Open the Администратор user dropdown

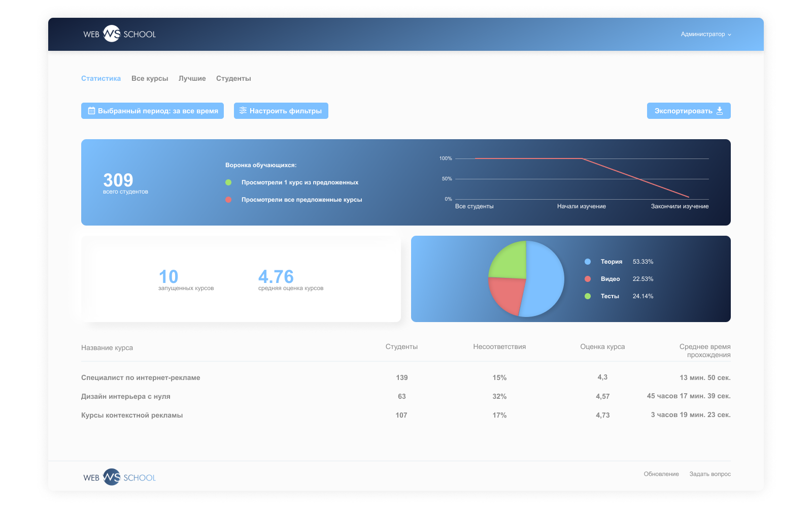(703, 35)
